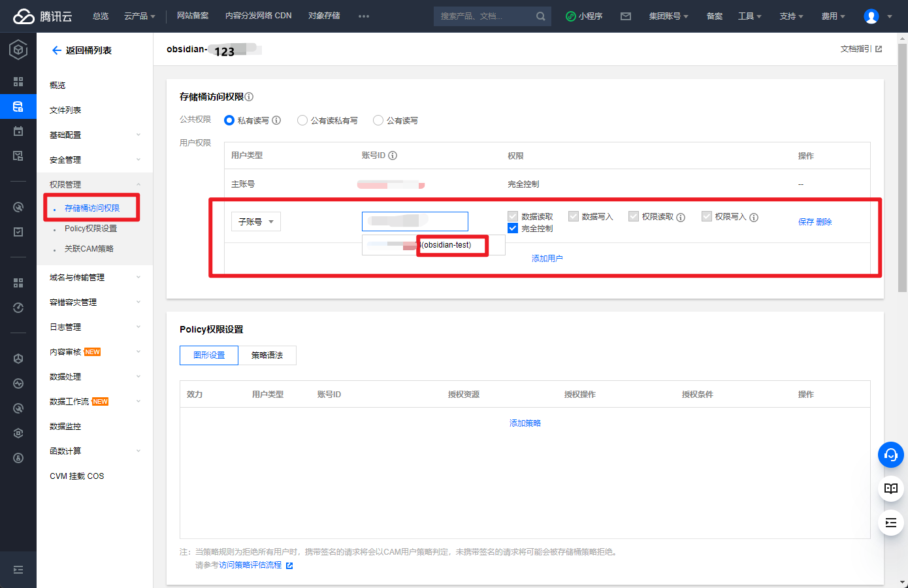Toggle the 数据写入 checkbox
The height and width of the screenshot is (588, 908).
click(574, 216)
